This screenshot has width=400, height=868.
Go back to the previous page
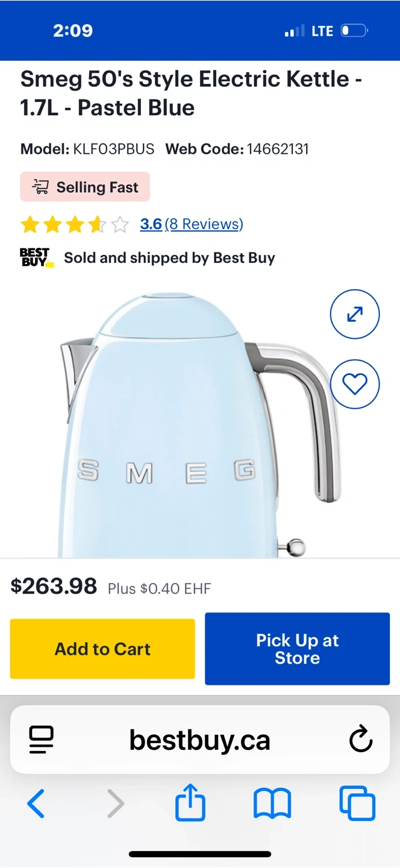(x=36, y=804)
